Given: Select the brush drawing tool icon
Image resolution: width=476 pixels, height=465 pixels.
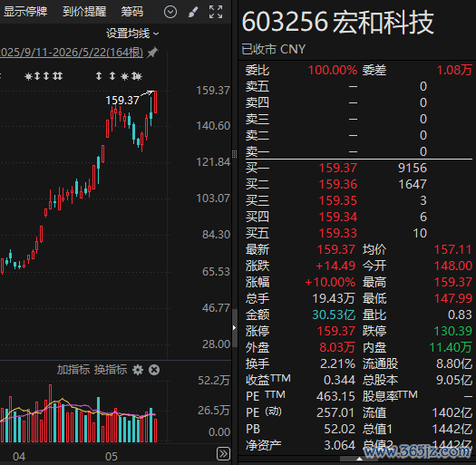Looking at the screenshot, I should click(193, 12).
